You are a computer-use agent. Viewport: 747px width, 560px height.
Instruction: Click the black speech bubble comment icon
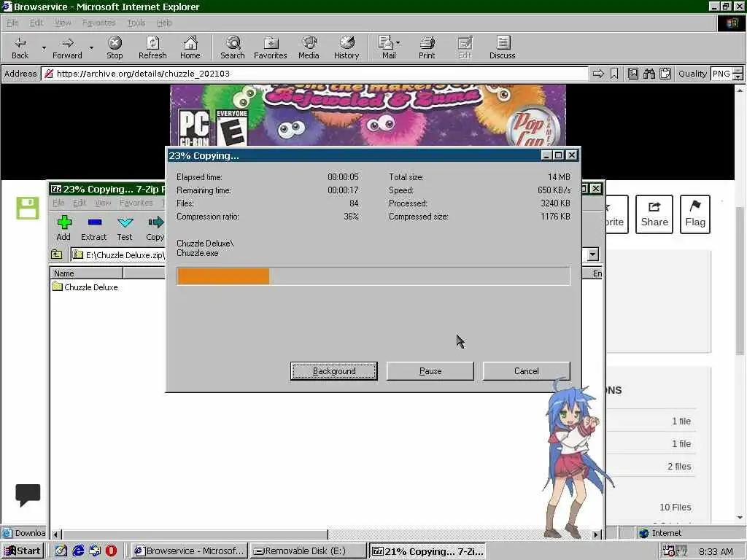click(28, 495)
